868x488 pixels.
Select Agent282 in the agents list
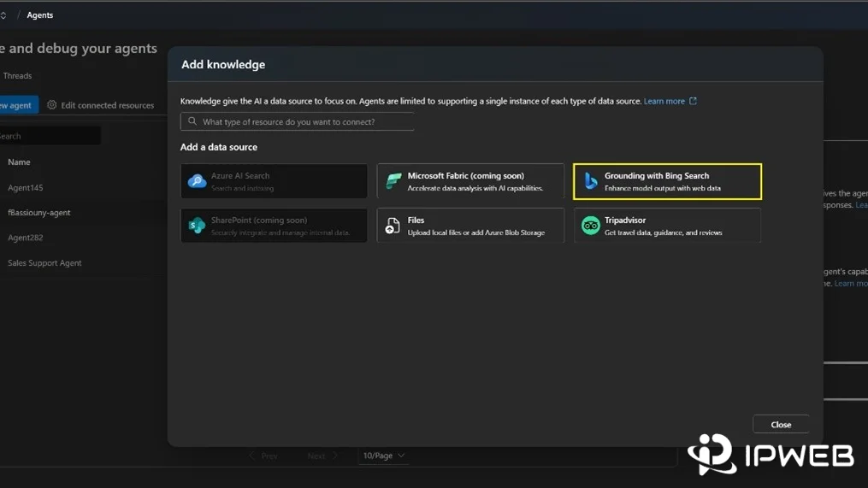pos(25,238)
